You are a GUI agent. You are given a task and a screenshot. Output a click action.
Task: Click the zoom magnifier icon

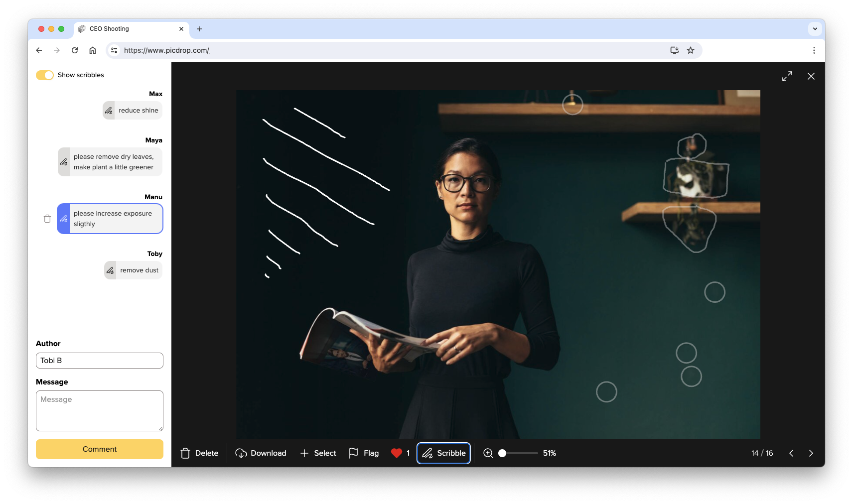[x=488, y=453]
